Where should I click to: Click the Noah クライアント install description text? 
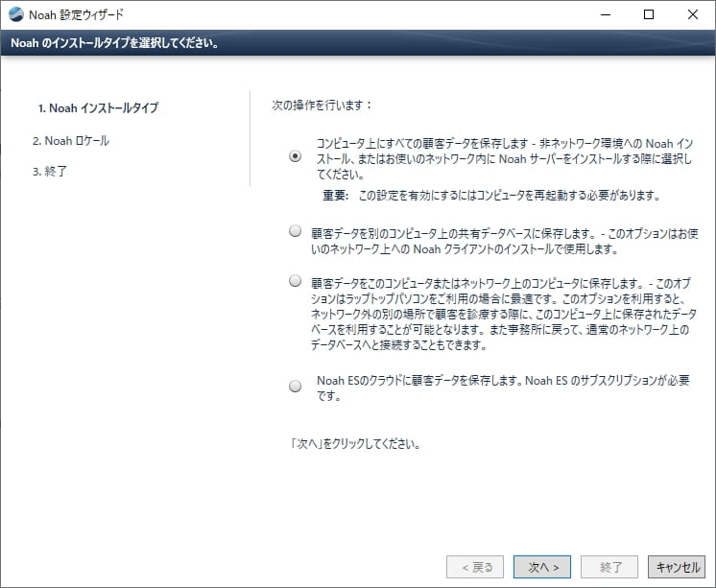click(x=505, y=241)
